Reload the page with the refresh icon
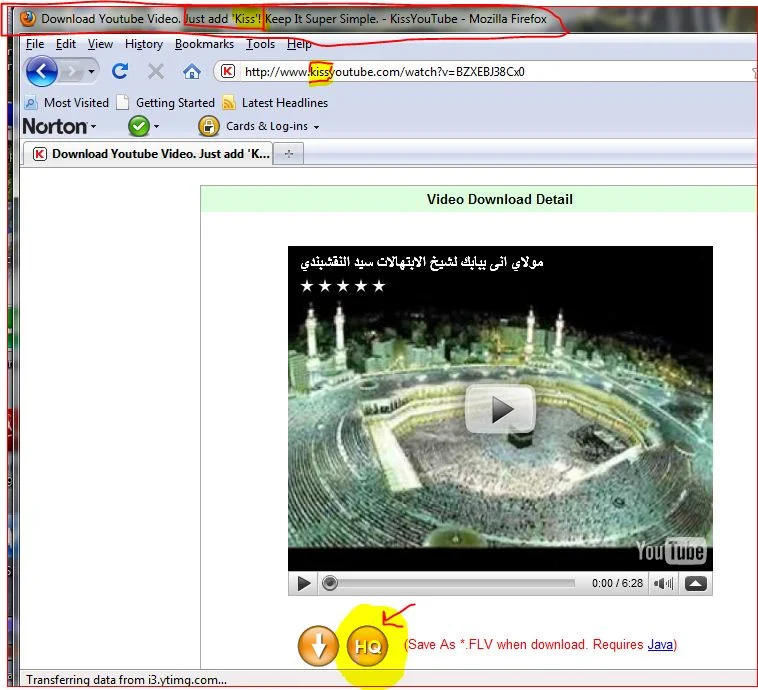 click(x=120, y=71)
